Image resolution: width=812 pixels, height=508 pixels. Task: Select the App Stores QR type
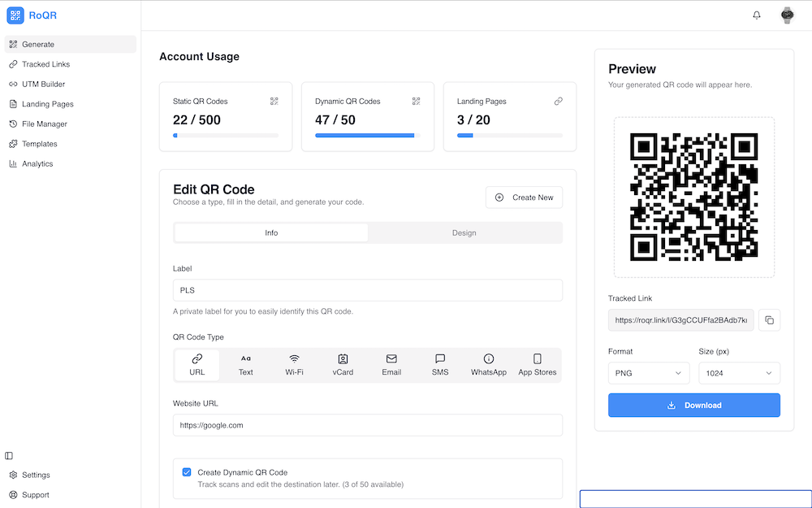tap(537, 365)
